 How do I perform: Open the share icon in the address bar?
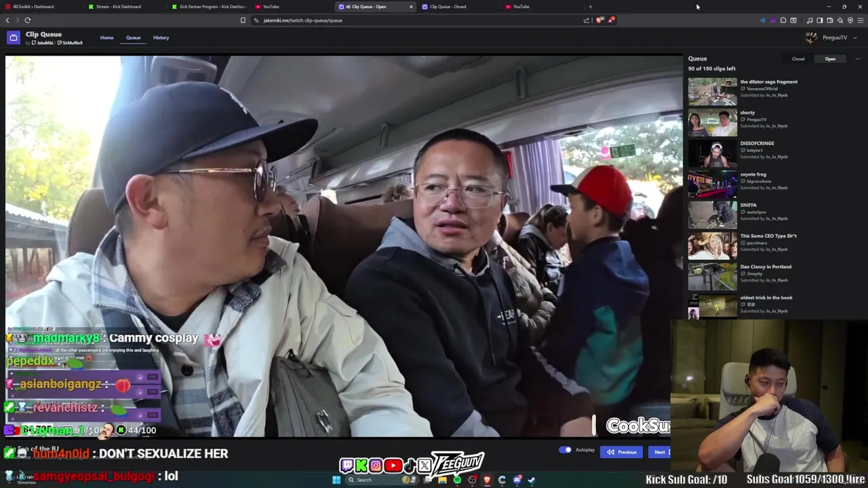pyautogui.click(x=587, y=20)
